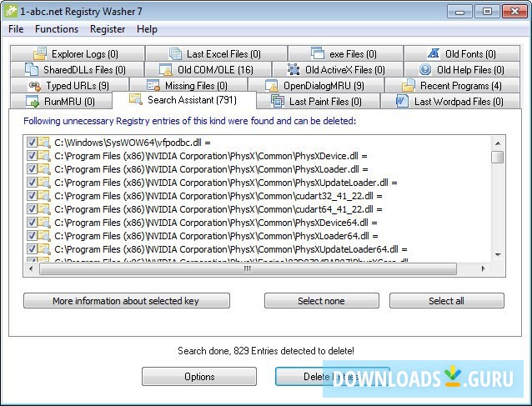Viewport: 532px width, 406px height.
Task: Open the Options button
Action: coord(199,377)
